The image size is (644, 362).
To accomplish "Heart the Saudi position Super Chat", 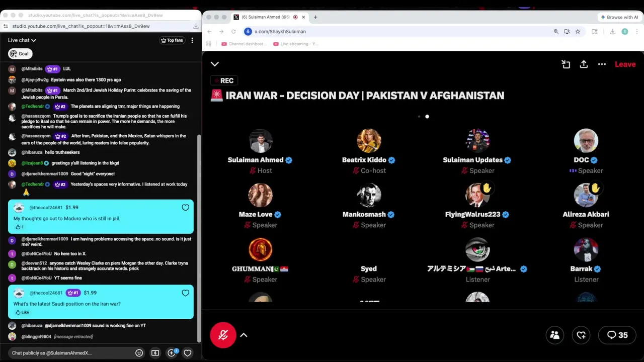I will [186, 293].
